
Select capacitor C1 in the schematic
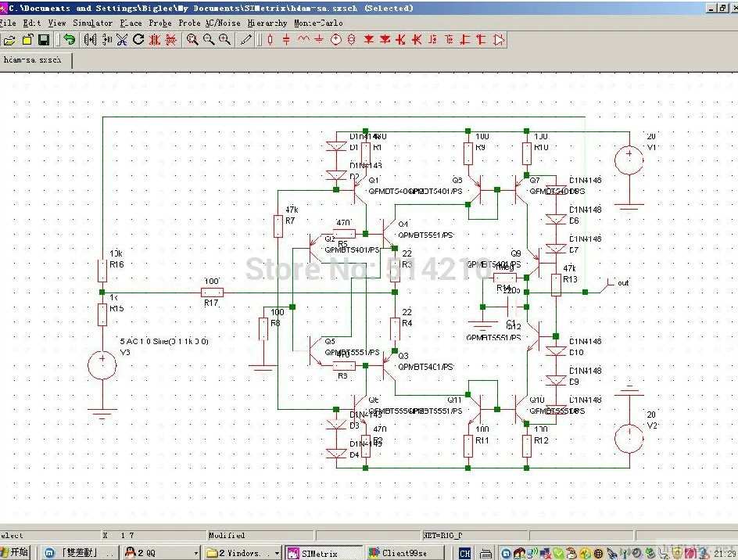(x=512, y=307)
